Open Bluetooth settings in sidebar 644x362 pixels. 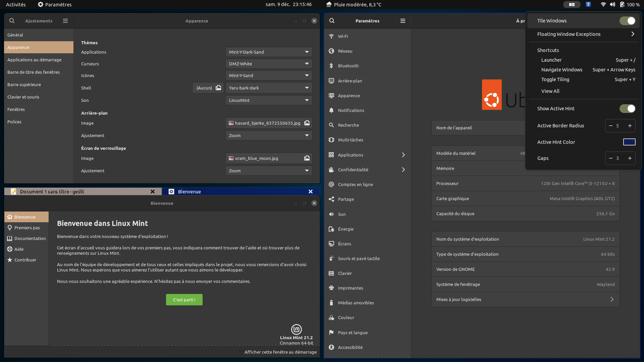point(348,66)
